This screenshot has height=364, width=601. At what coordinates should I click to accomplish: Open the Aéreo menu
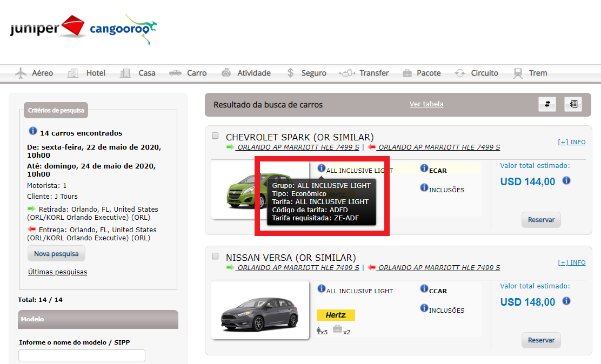tap(34, 73)
